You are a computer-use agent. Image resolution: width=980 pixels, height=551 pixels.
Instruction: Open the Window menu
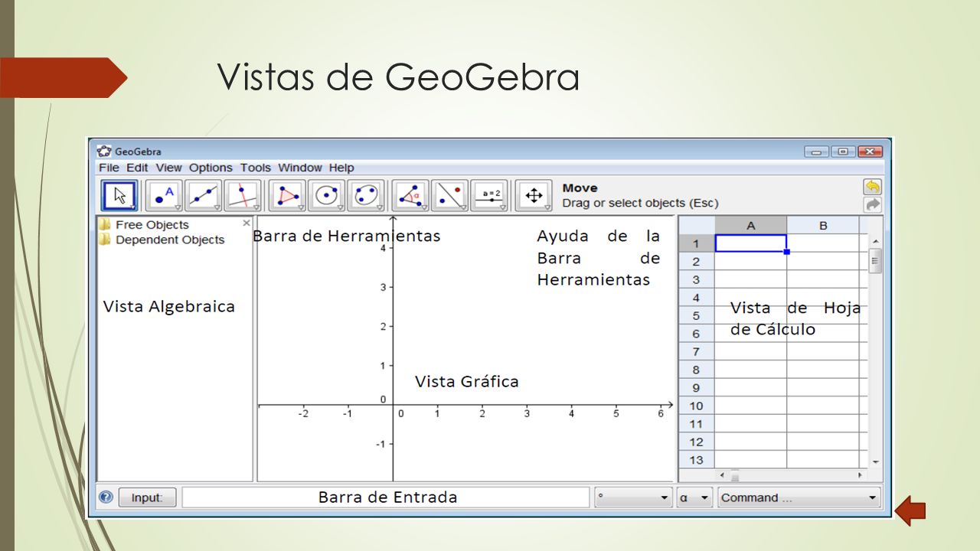click(300, 168)
